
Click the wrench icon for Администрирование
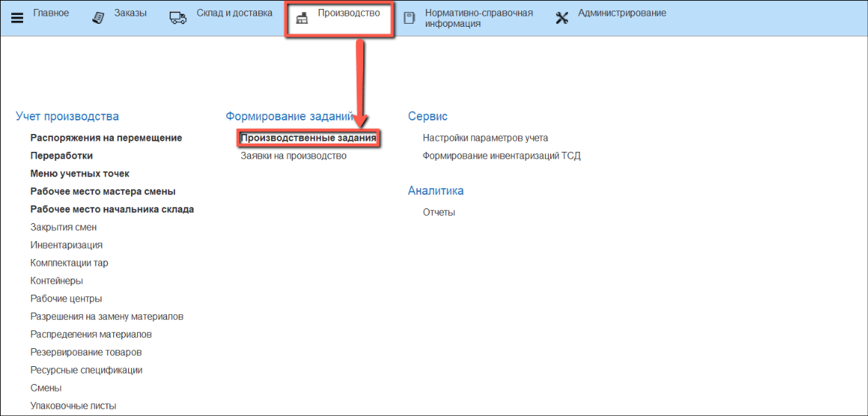(x=562, y=18)
